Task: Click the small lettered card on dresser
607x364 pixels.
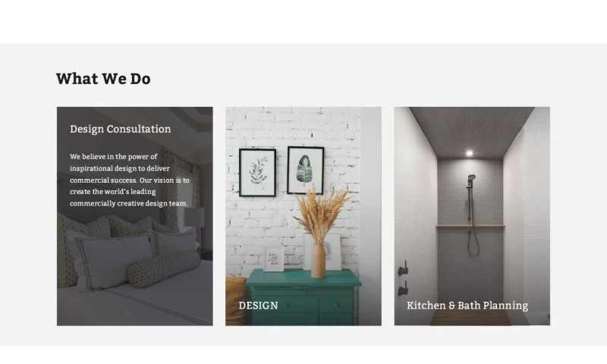Action: [274, 259]
